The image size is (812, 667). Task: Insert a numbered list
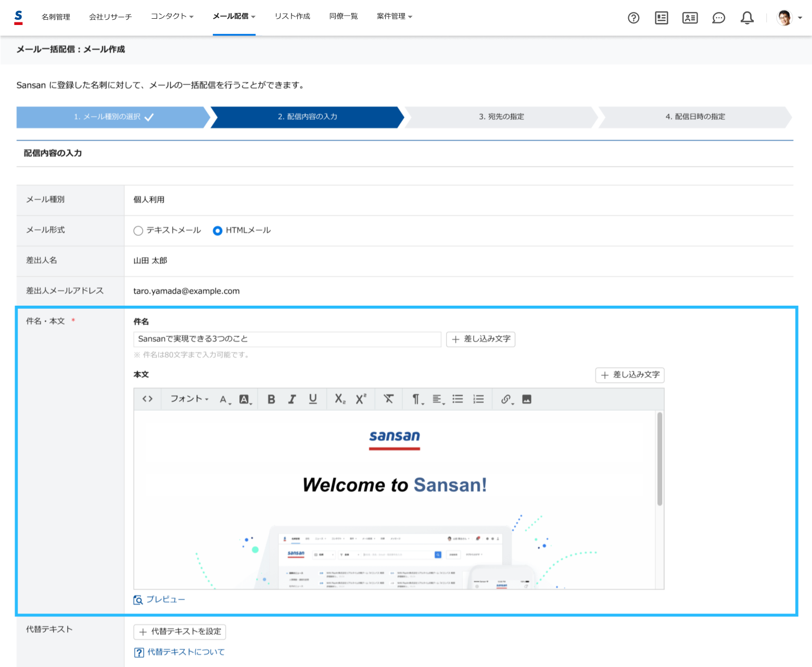point(478,399)
